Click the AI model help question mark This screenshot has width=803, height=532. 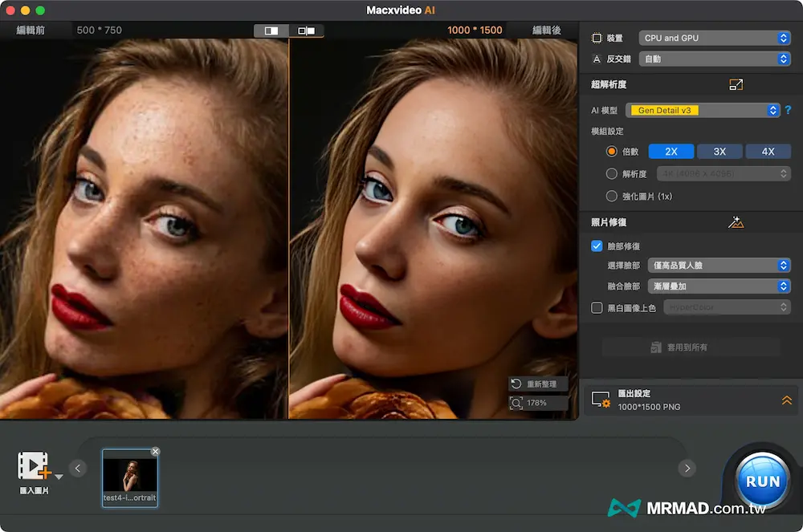click(789, 111)
